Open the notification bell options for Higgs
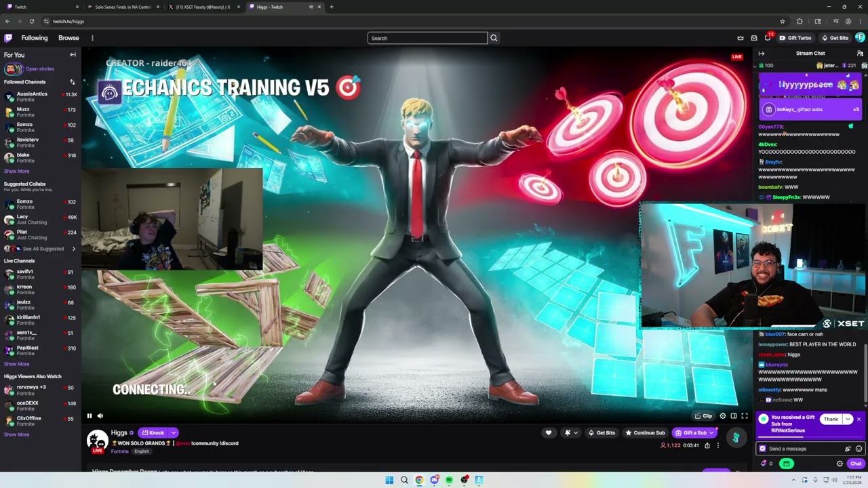This screenshot has width=868, height=488. pyautogui.click(x=571, y=432)
